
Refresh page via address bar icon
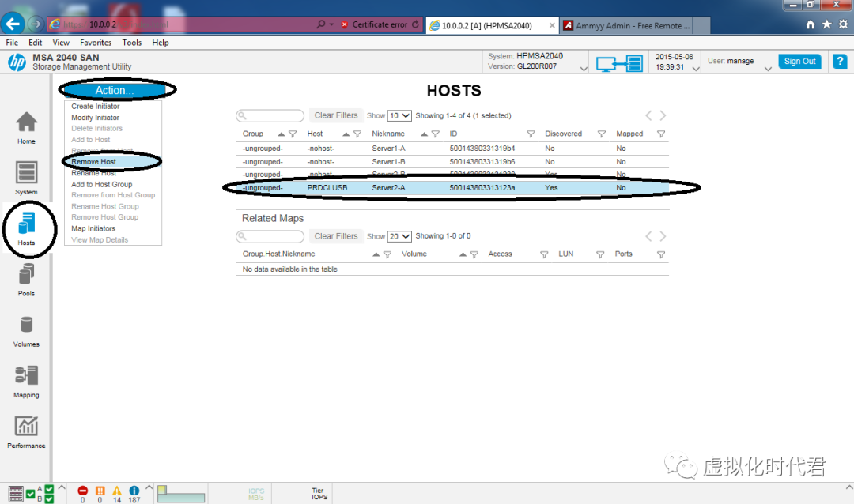coord(416,24)
